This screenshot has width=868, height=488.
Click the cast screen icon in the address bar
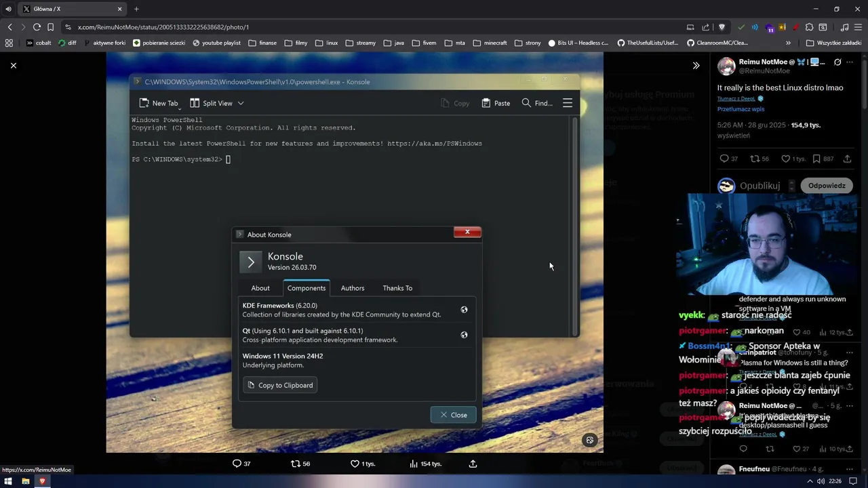pos(690,27)
